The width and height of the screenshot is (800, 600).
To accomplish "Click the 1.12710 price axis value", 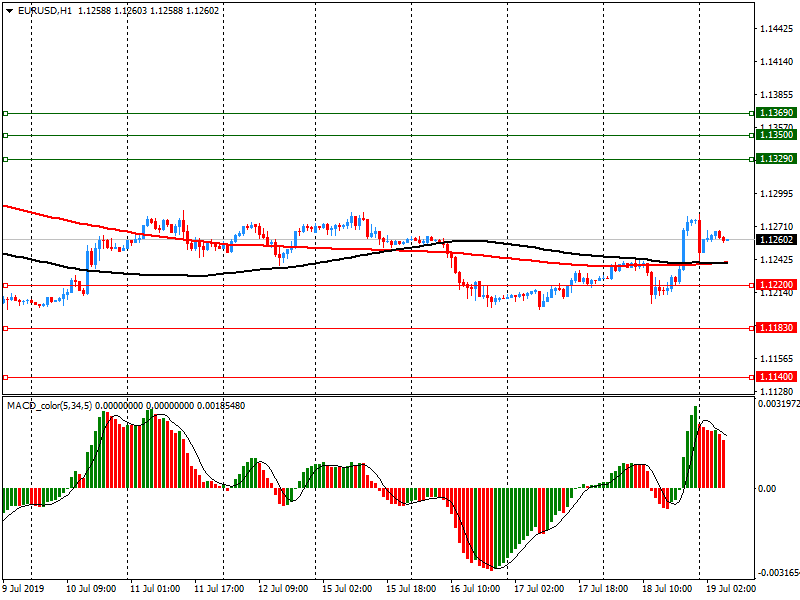I will click(777, 227).
